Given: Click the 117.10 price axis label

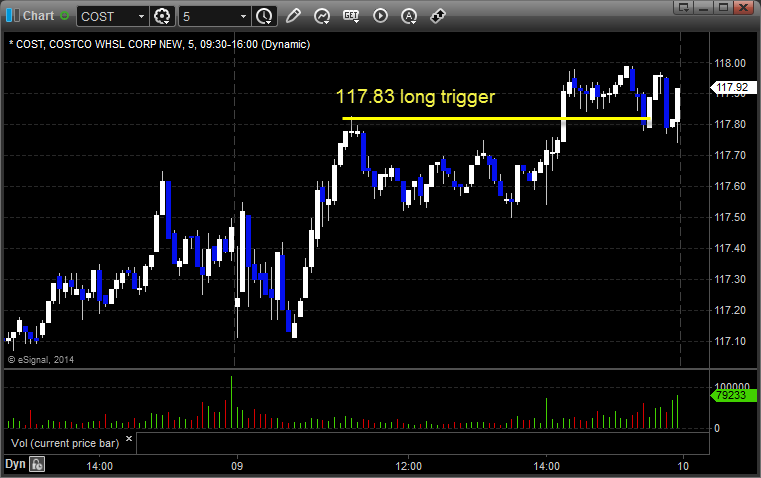Looking at the screenshot, I should 730,341.
